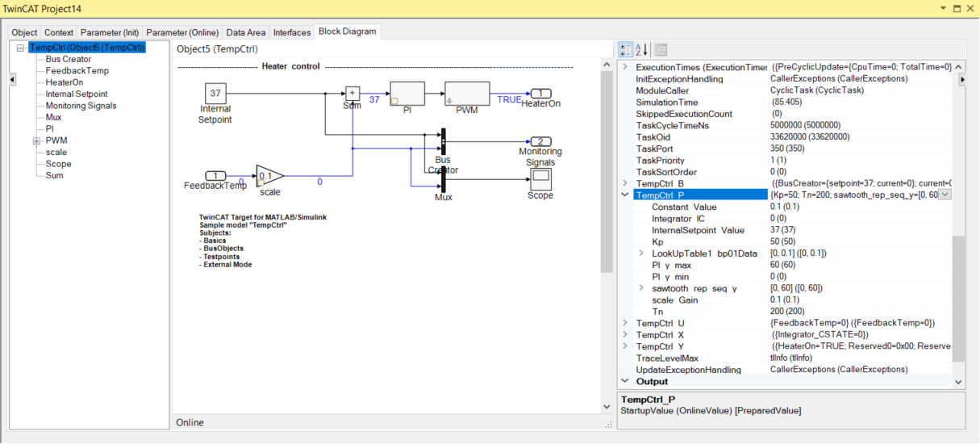
Task: Expand sawtooth_rep_seq_y property
Action: pyautogui.click(x=641, y=287)
